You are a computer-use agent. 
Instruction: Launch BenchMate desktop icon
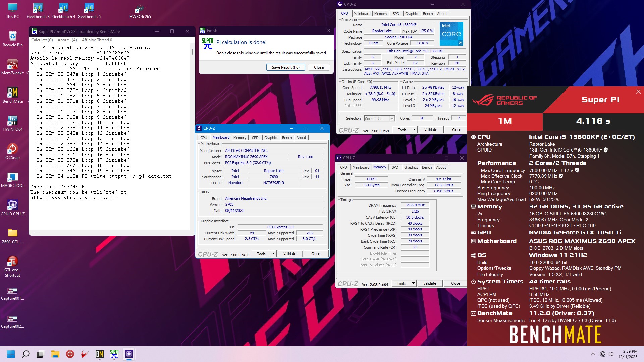point(12,95)
